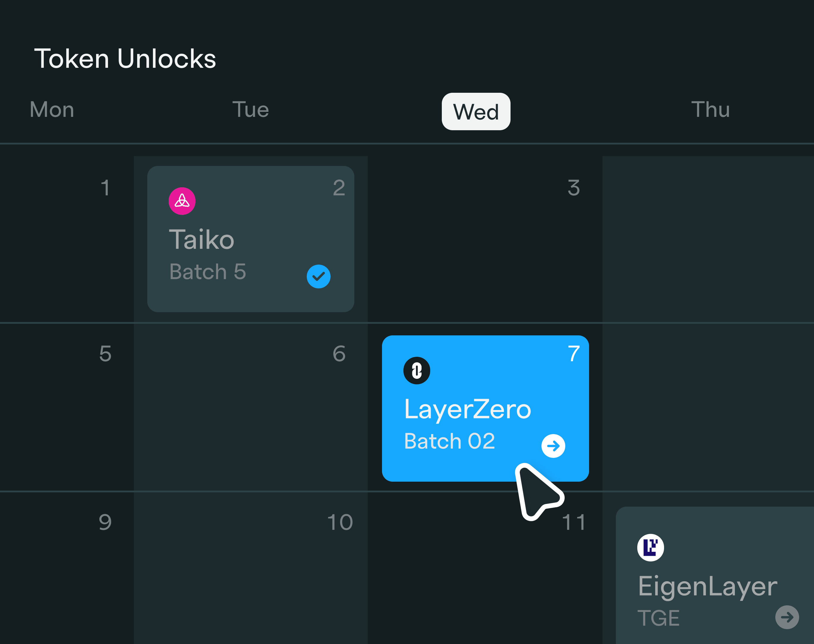
Task: Open the Token Unlocks heading
Action: [126, 59]
